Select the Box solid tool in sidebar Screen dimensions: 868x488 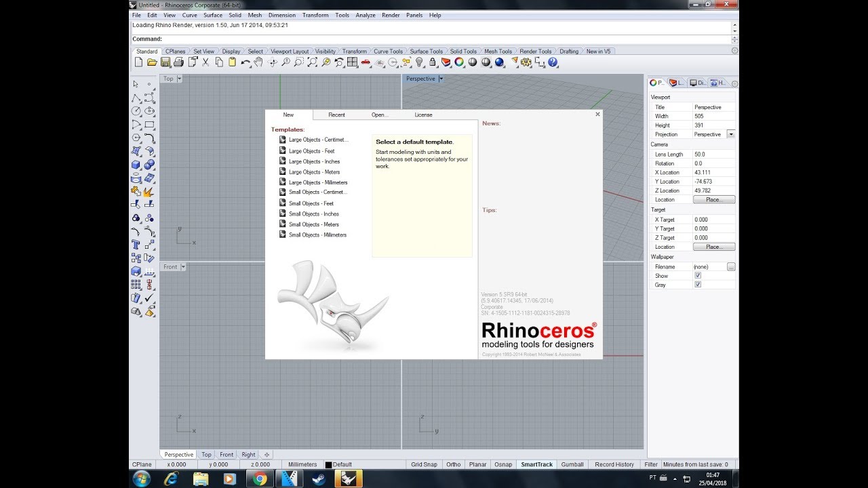click(x=136, y=164)
